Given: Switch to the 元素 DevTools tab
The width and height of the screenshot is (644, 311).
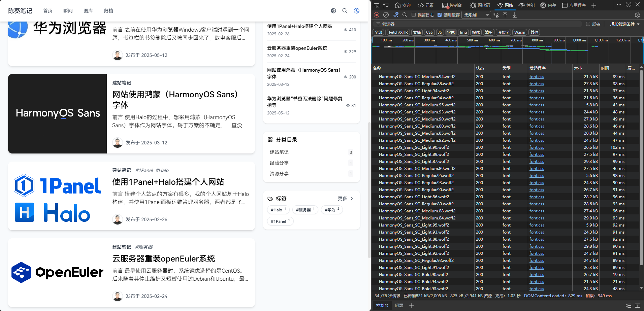Looking at the screenshot, I should coord(426,5).
